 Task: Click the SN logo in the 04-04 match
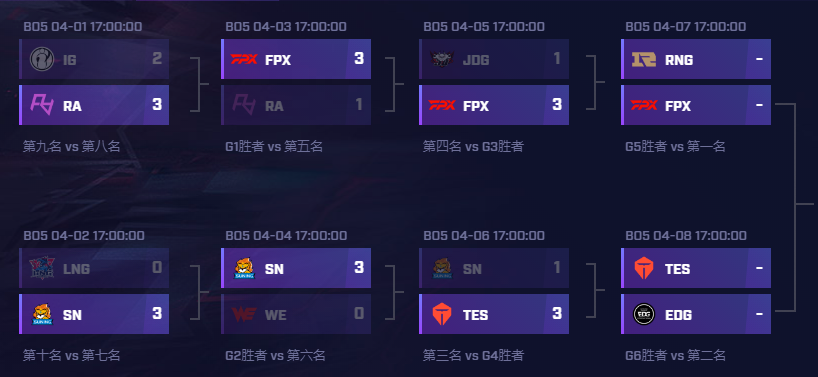click(x=244, y=268)
